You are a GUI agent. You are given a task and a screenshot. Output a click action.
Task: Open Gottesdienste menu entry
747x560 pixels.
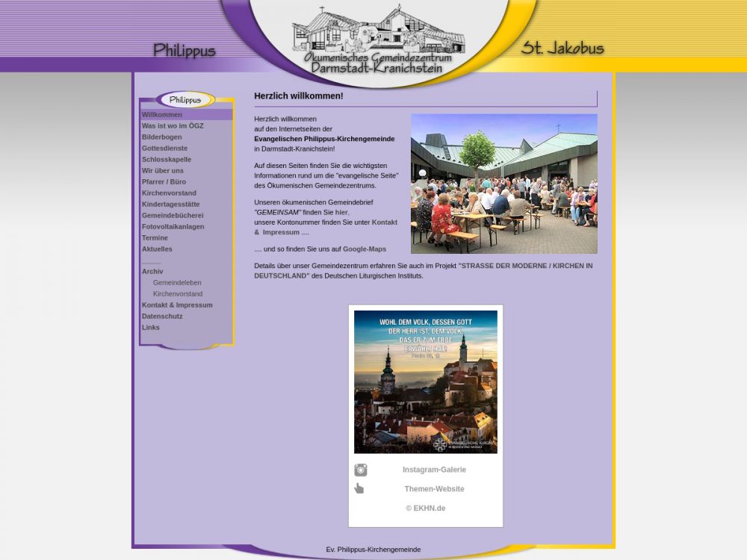(x=164, y=149)
